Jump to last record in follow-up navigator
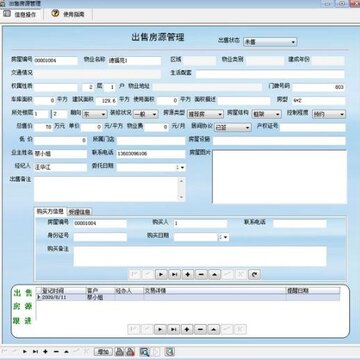360x360 pixels. [173, 329]
